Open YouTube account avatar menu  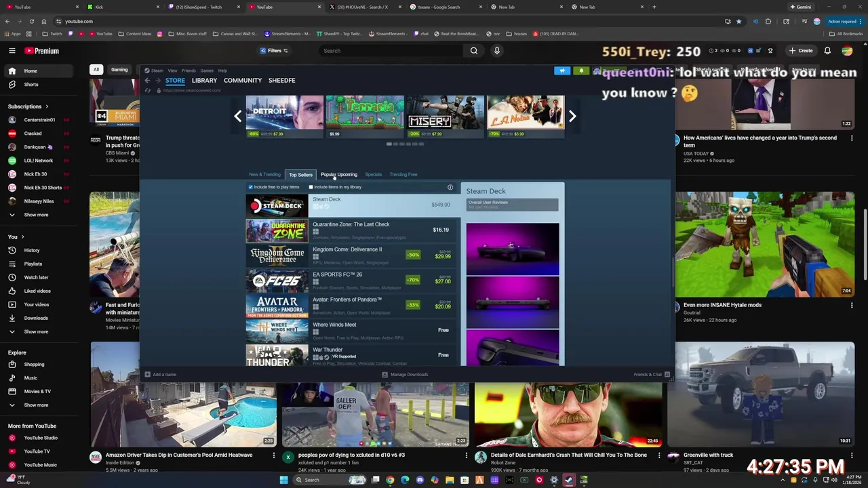(847, 51)
